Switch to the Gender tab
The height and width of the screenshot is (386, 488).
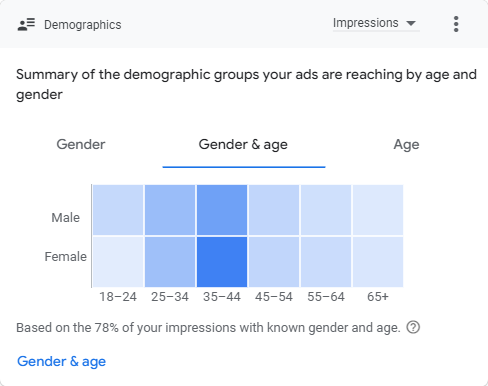pyautogui.click(x=81, y=144)
